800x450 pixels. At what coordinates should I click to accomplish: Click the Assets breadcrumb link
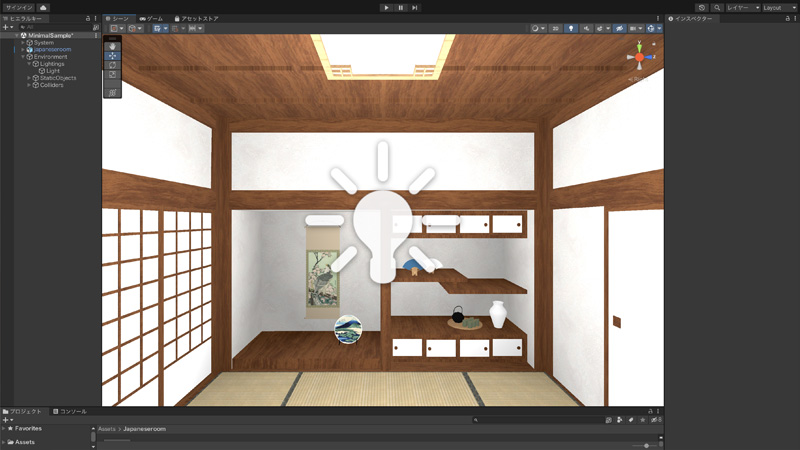coord(107,429)
